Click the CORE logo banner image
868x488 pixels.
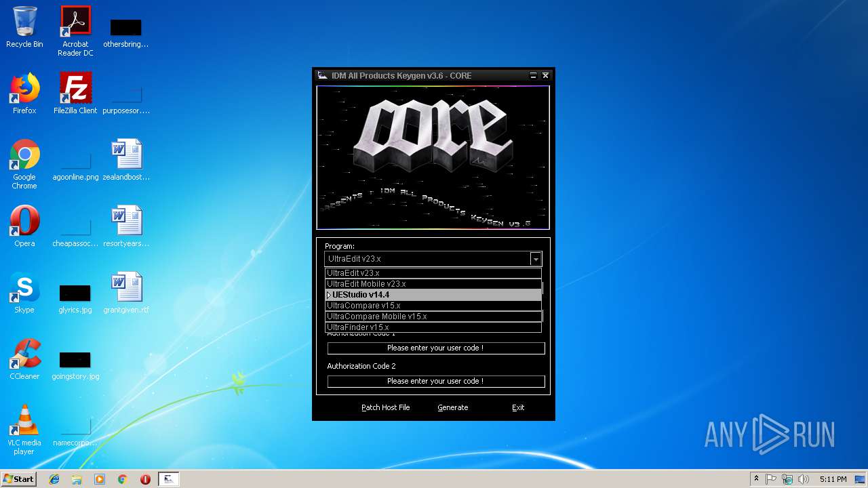(x=433, y=157)
